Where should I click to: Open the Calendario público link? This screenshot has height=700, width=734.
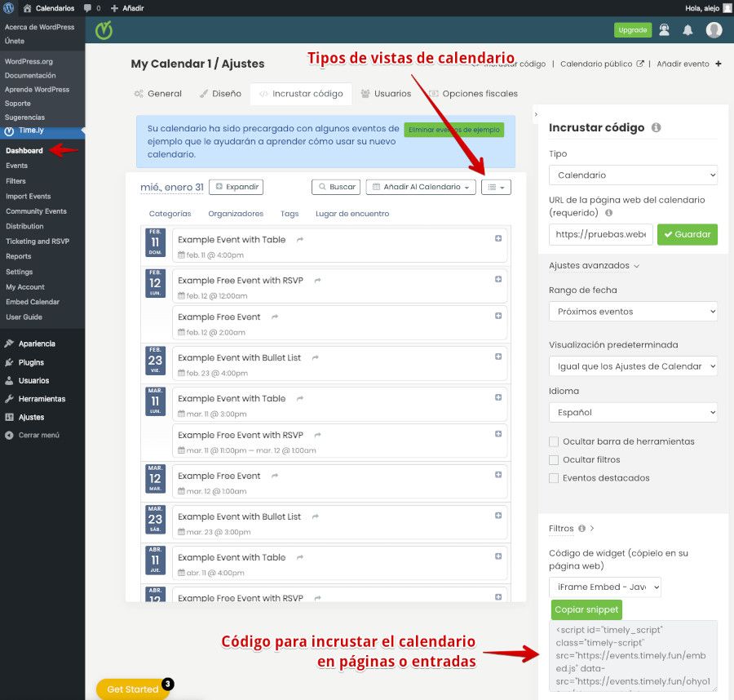tap(602, 64)
